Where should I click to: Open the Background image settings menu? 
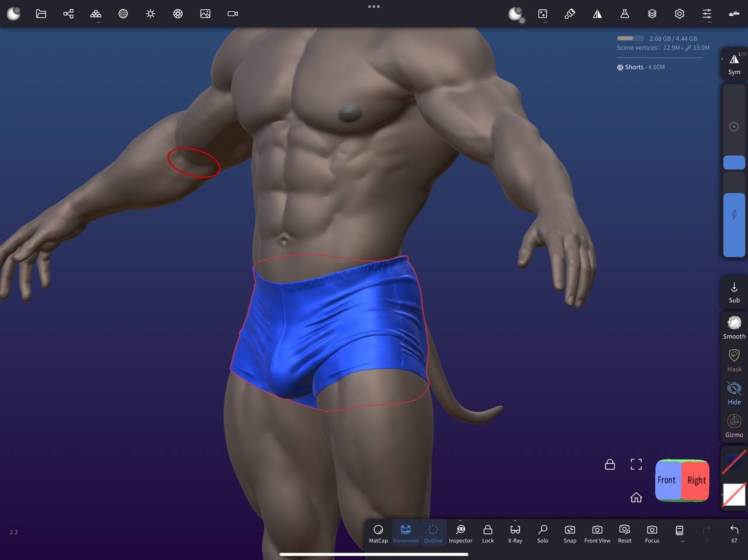click(205, 13)
